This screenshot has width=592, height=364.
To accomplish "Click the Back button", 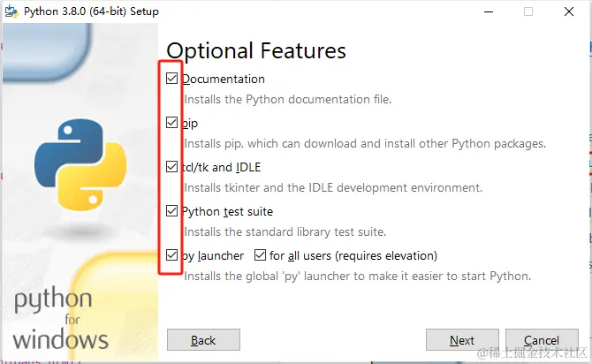I will pos(203,340).
